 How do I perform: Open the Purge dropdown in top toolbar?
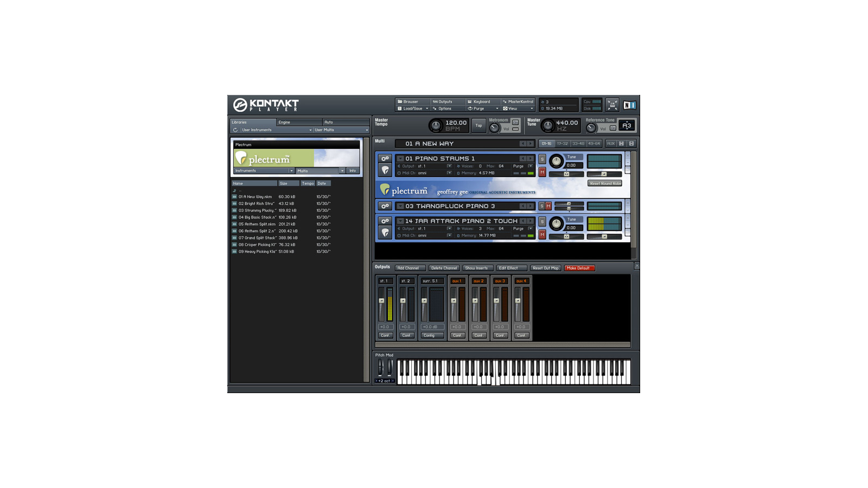pos(483,108)
